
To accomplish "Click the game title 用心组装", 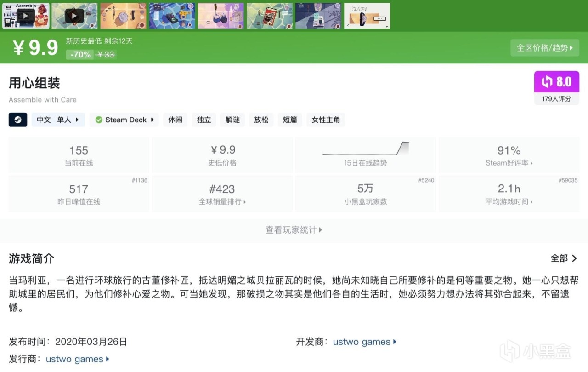I will coord(34,83).
